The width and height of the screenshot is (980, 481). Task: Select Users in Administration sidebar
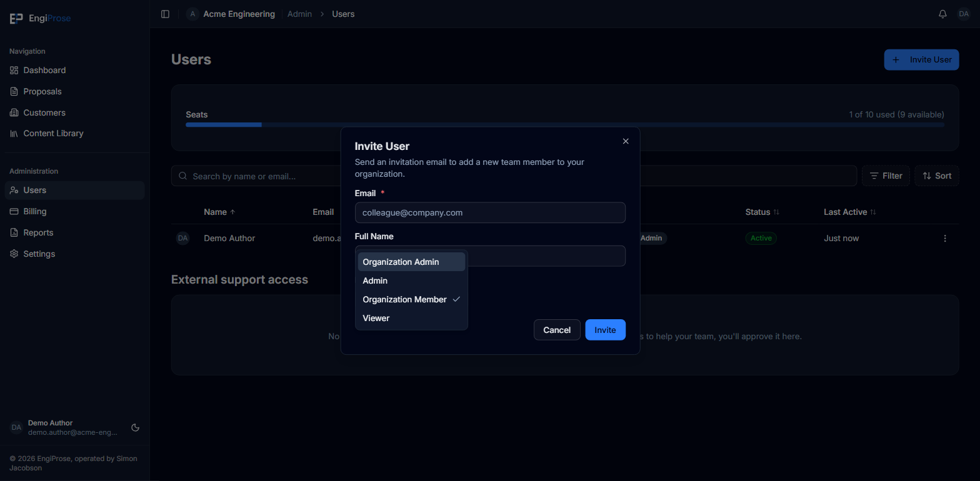coord(74,190)
